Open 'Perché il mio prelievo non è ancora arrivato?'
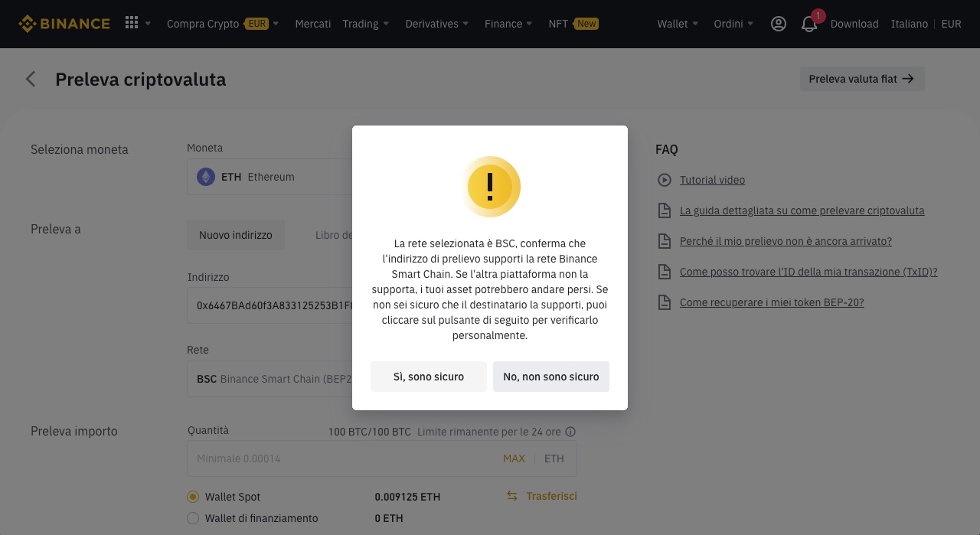The width and height of the screenshot is (980, 535). pyautogui.click(x=786, y=241)
